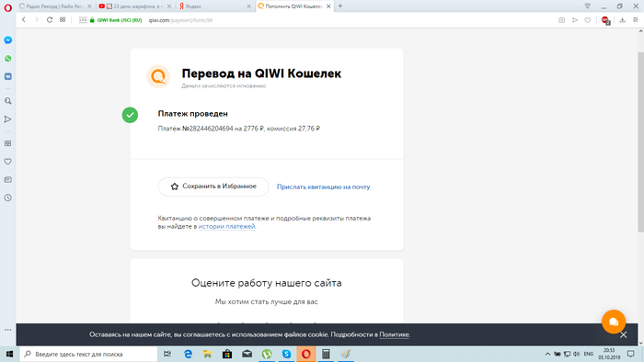The height and width of the screenshot is (362, 644).
Task: Open Mail app from taskbar
Action: tap(247, 354)
